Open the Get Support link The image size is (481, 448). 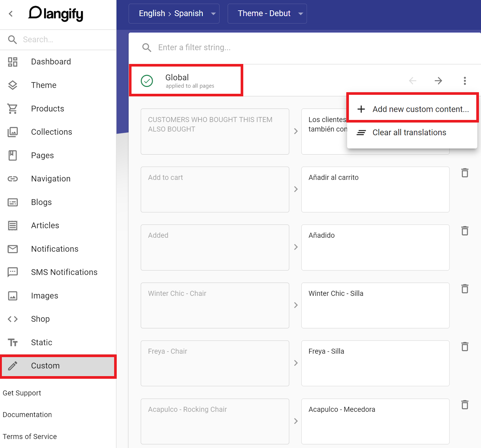tap(22, 393)
